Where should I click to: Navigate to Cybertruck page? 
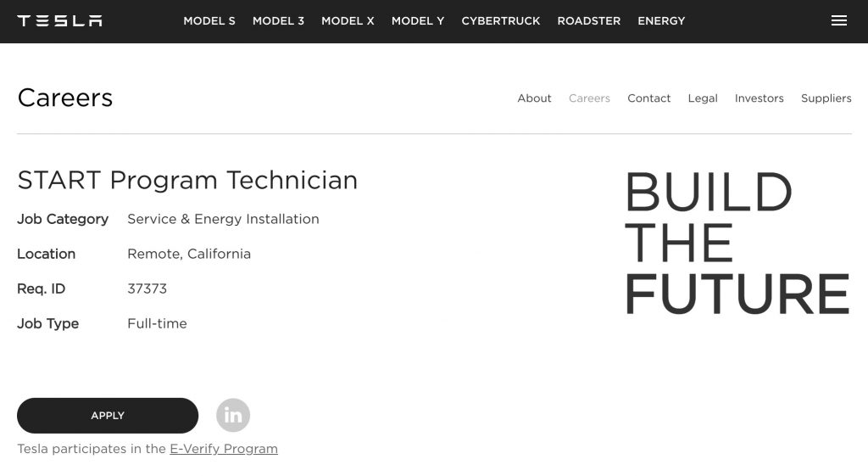[x=500, y=21]
